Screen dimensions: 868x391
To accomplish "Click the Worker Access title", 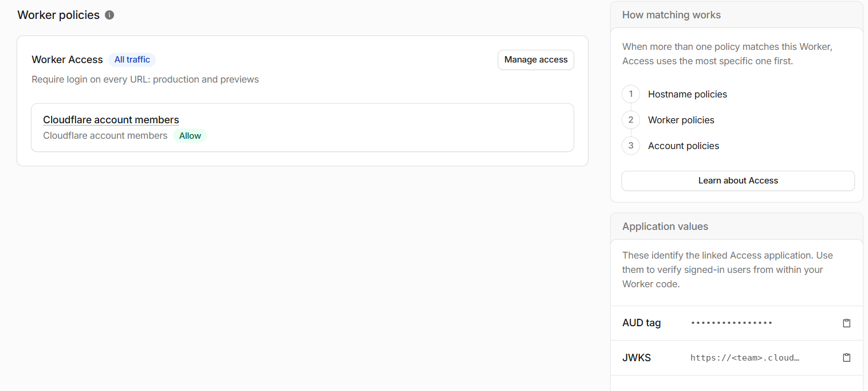I will click(67, 60).
